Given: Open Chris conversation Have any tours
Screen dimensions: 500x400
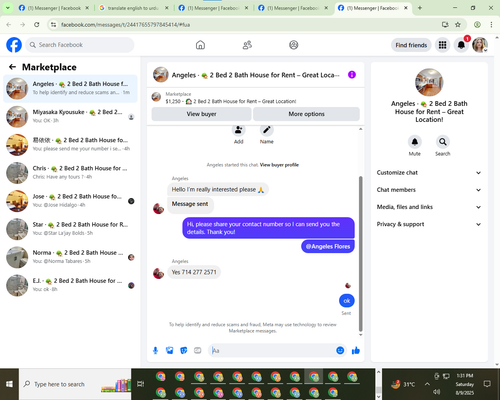Looking at the screenshot, I should (70, 173).
